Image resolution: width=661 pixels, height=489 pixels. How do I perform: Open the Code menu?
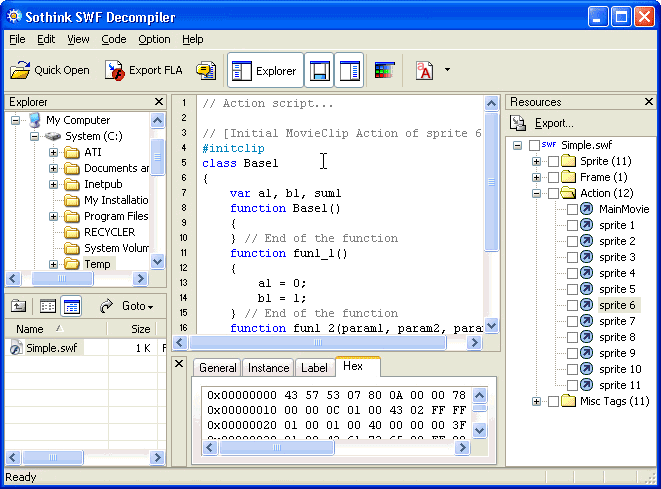[x=113, y=39]
